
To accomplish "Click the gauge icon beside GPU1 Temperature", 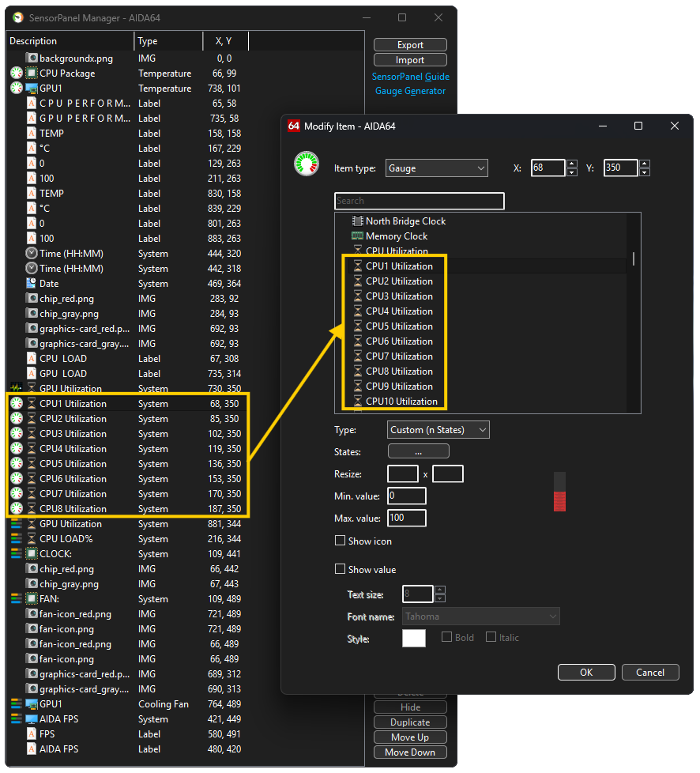I will pos(17,89).
